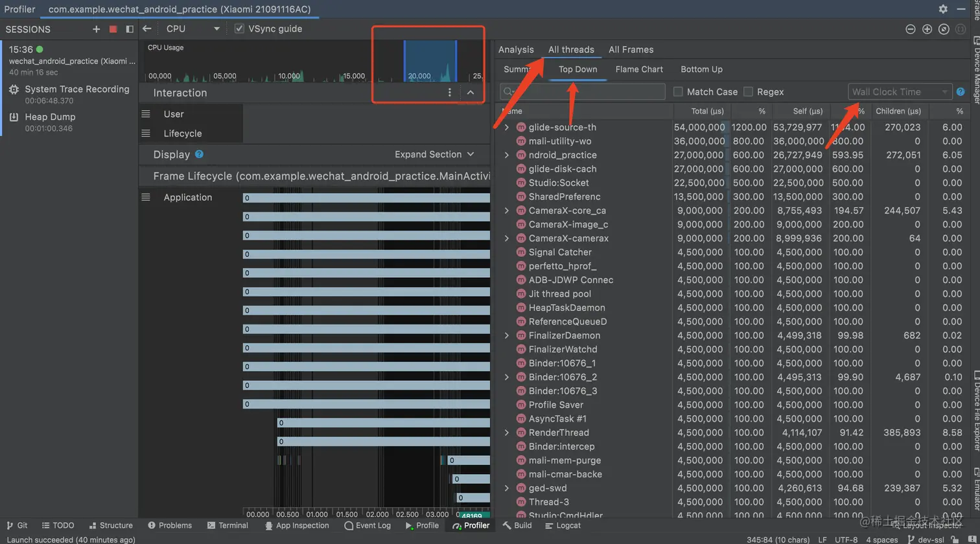This screenshot has width=980, height=544.
Task: Grab the reorder handle of the Lifecycle track
Action: pyautogui.click(x=146, y=133)
